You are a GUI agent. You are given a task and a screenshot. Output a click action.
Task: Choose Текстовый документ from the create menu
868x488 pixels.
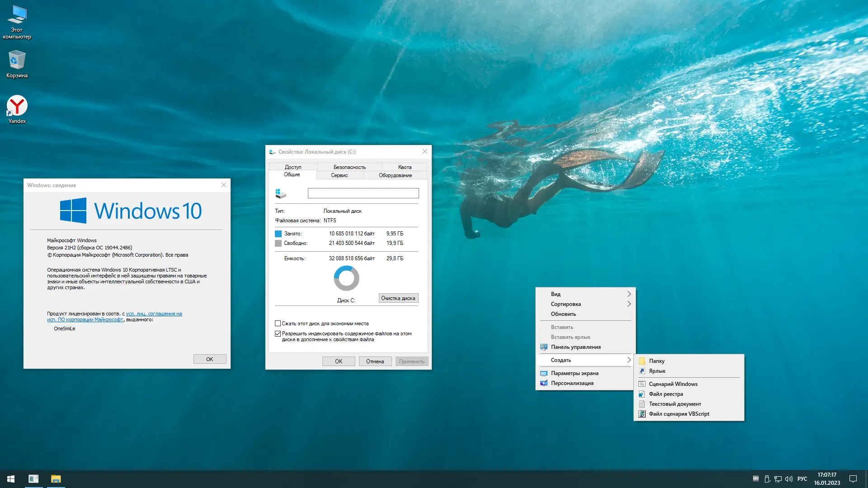(x=675, y=404)
